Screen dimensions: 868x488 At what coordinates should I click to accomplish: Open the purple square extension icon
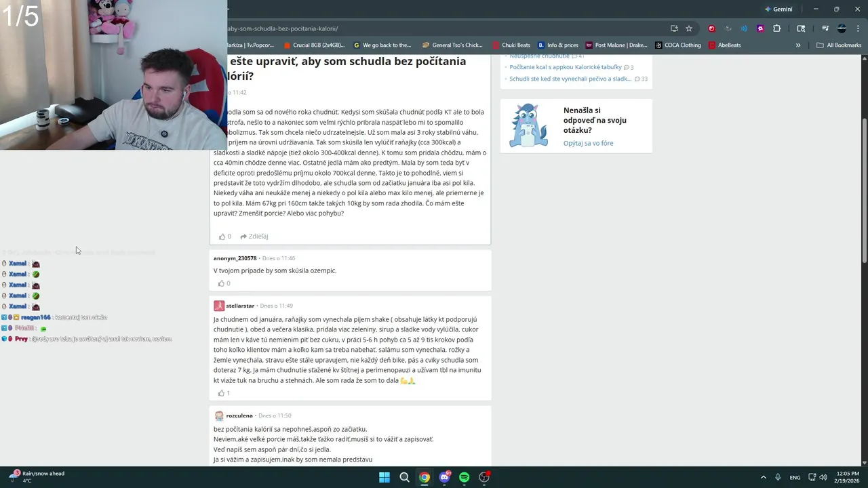click(760, 28)
